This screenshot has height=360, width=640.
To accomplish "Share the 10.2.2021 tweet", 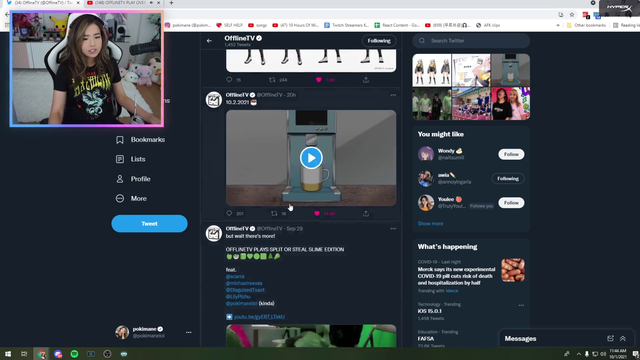I will coord(366,213).
